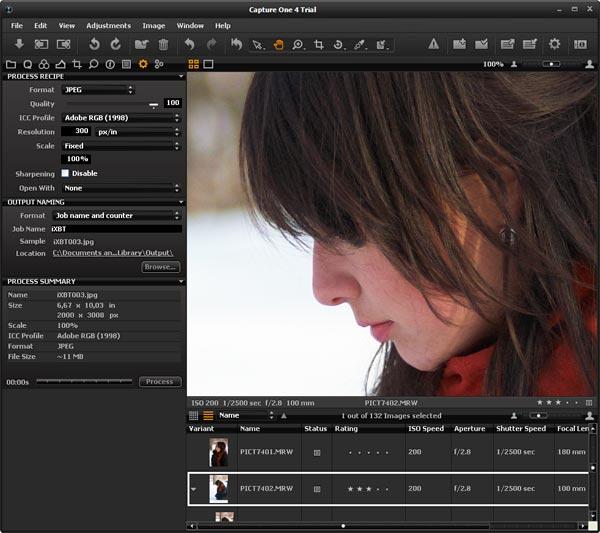
Task: Open the Details magnifier tool tab
Action: (x=93, y=64)
